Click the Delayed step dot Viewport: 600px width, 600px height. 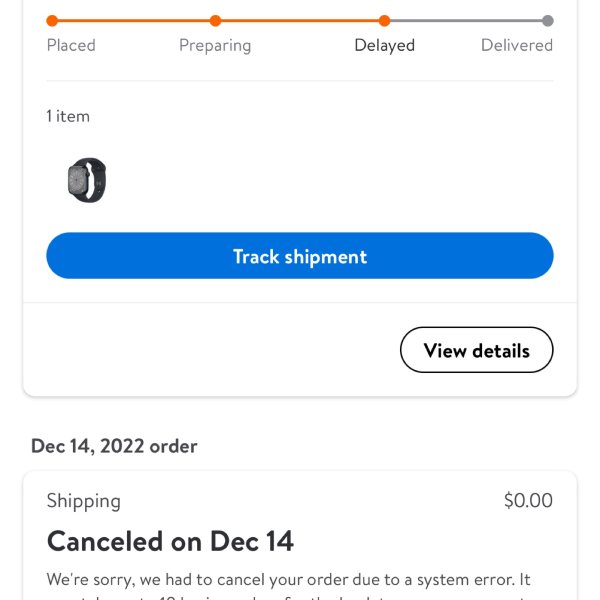tap(384, 20)
